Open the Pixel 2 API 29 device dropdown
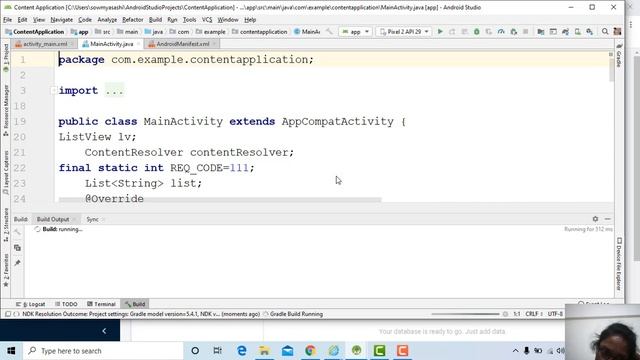This screenshot has width=640, height=360. 404,31
